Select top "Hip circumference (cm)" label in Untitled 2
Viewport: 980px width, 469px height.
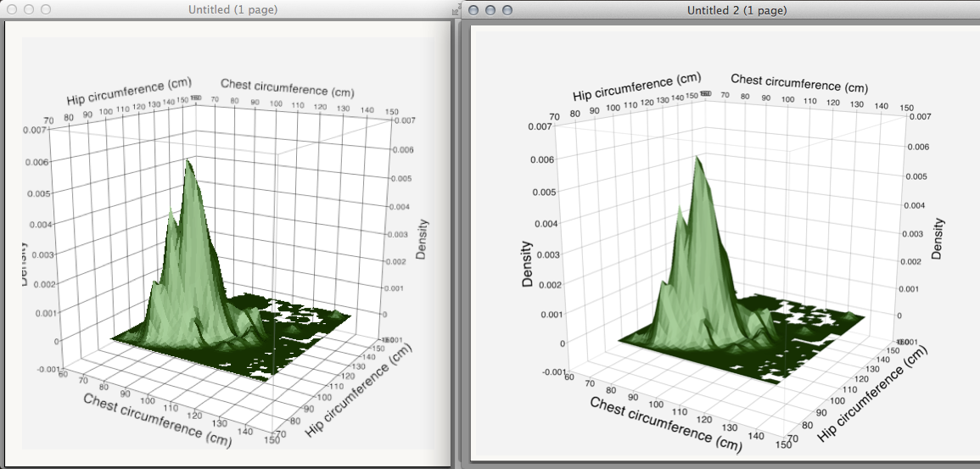637,87
